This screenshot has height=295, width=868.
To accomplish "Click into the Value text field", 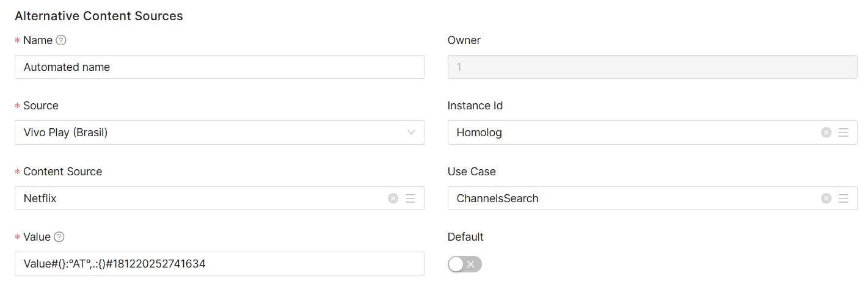I will [x=219, y=264].
